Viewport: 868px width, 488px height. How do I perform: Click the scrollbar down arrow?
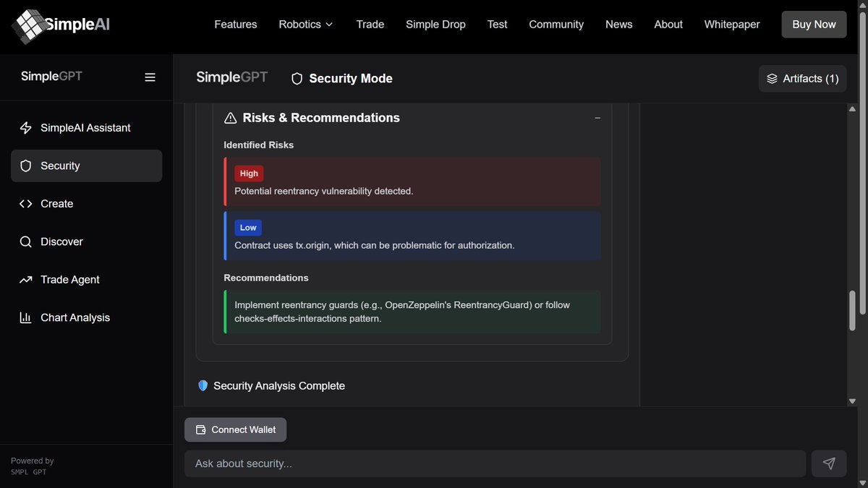click(x=852, y=401)
